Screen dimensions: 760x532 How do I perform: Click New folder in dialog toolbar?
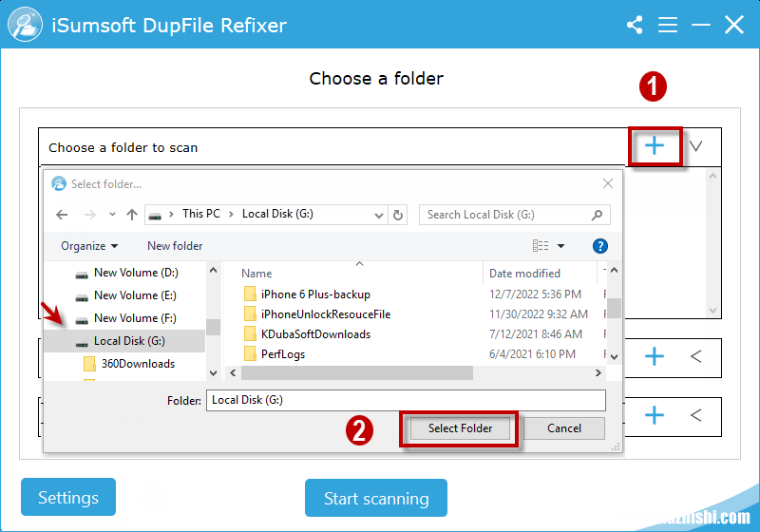click(175, 246)
